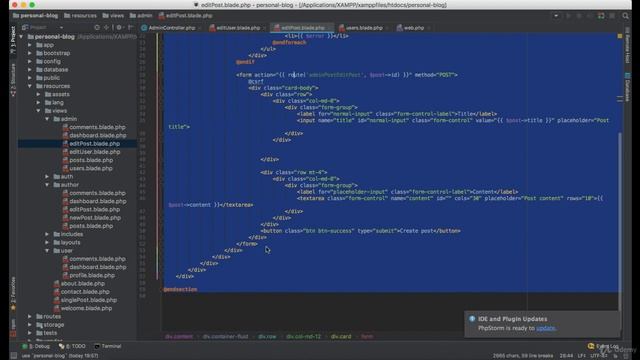Image resolution: width=640 pixels, height=360 pixels.
Task: Click the update link in notification
Action: tap(545, 328)
